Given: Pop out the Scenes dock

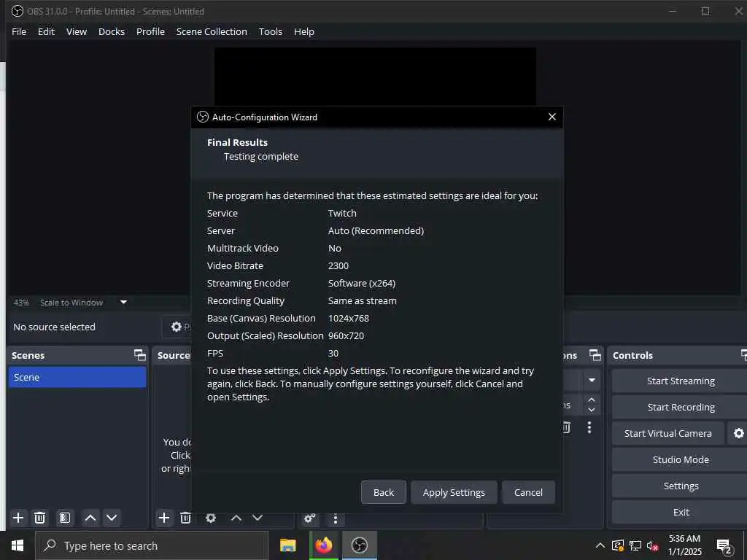Looking at the screenshot, I should coord(139,355).
